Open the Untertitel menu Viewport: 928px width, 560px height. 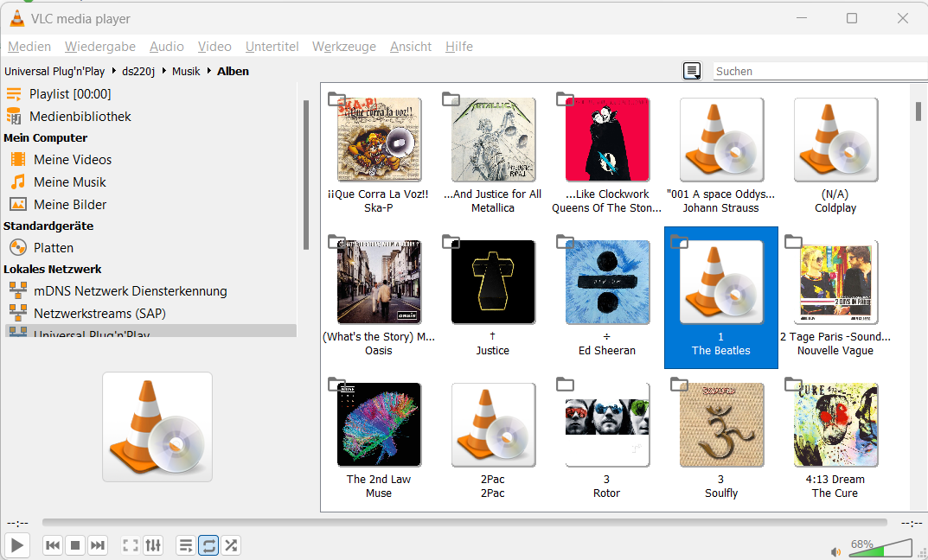coord(272,47)
